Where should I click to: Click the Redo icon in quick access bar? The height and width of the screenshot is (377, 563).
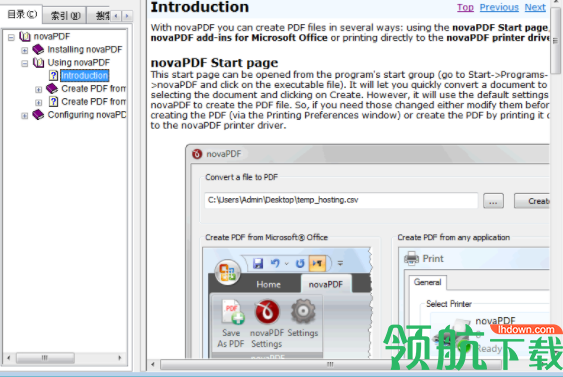click(x=300, y=264)
